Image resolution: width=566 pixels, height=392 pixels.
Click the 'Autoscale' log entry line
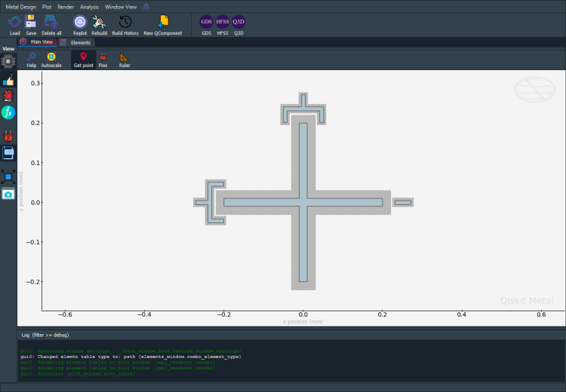(78, 374)
